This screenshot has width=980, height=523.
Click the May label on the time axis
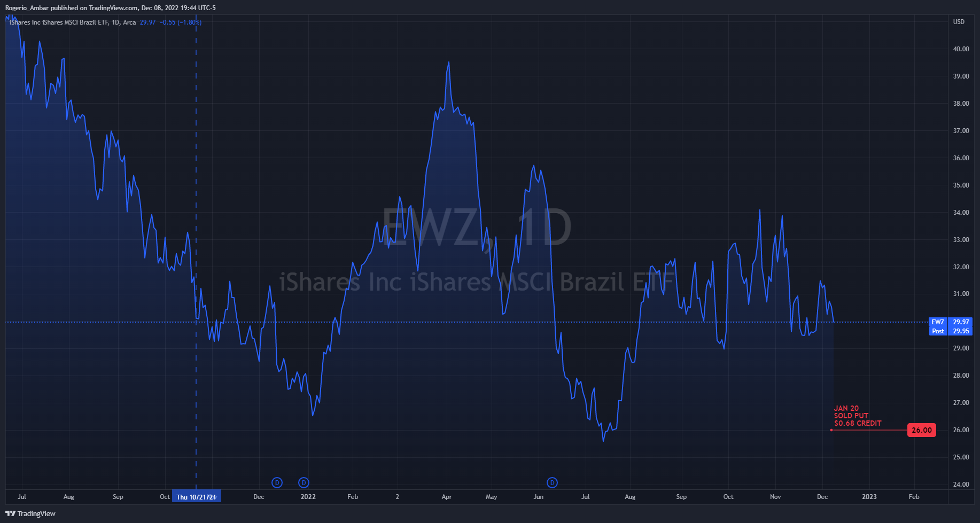[492, 497]
